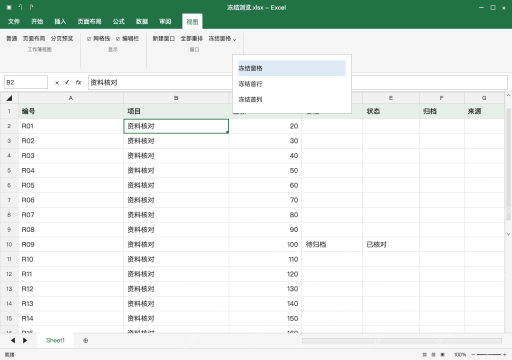The image size is (512, 360).
Task: Click the cell R09
Action: [x=71, y=244]
